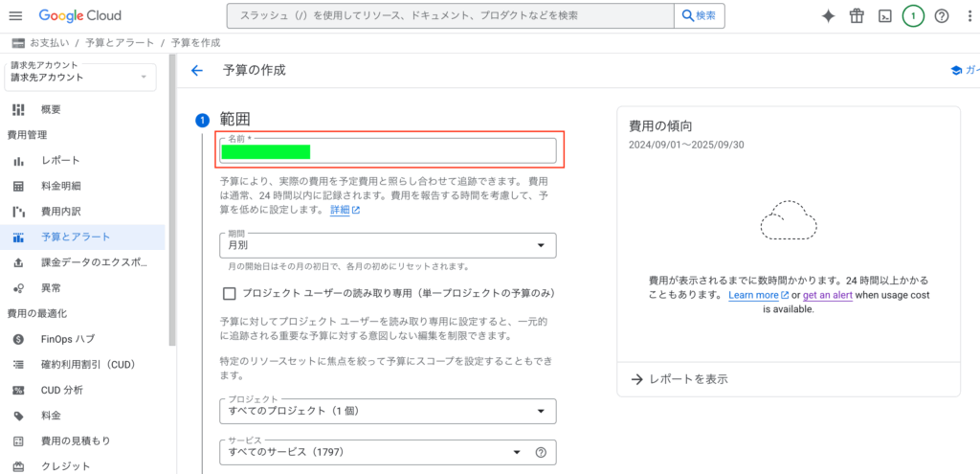Viewport: 980px width, 474px height.
Task: Activate Cloud Shell terminal icon
Action: click(884, 16)
